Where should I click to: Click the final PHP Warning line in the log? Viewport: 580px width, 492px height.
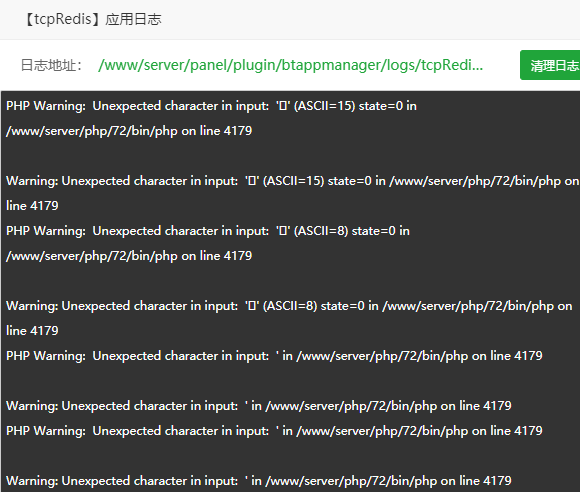click(x=274, y=431)
